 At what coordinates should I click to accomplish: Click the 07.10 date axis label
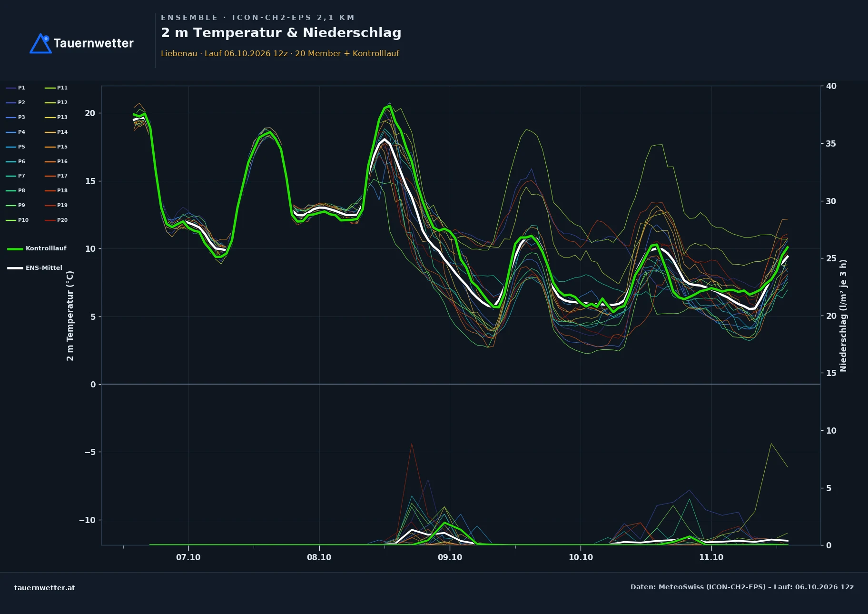click(x=188, y=557)
